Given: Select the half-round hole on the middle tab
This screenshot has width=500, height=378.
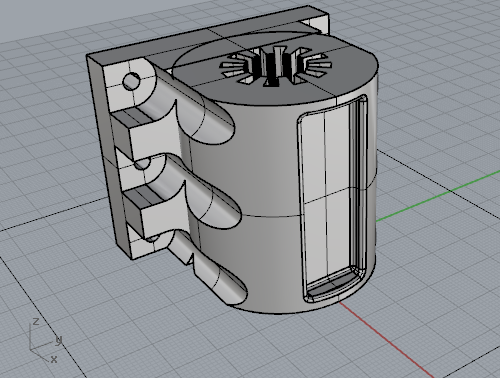Looking at the screenshot, I should pyautogui.click(x=143, y=164).
